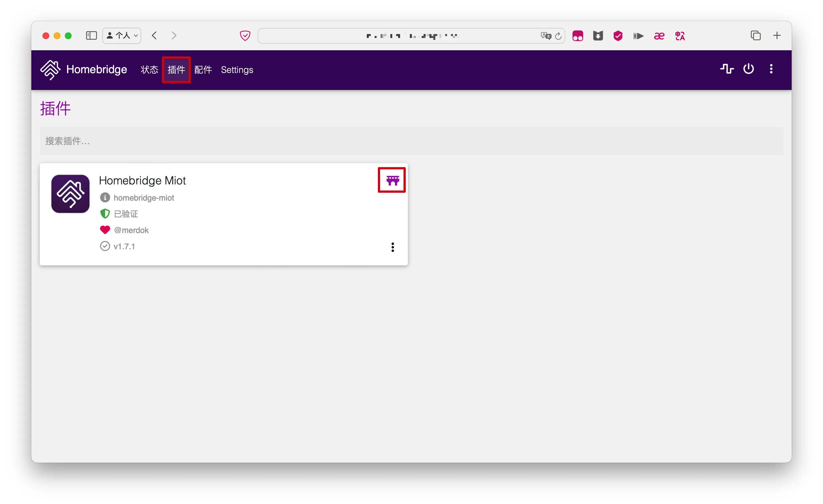Screen dimensions: 823x504
Task: Click the 搜索插件 search field
Action: coord(411,141)
